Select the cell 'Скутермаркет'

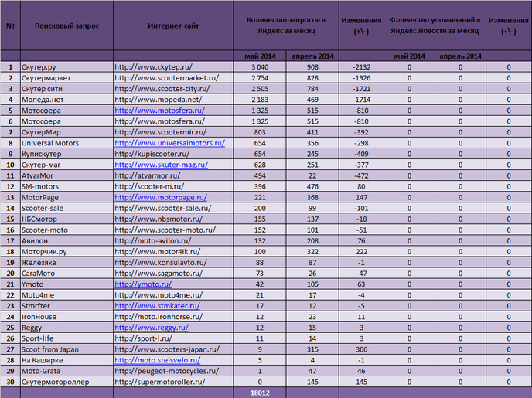66,78
